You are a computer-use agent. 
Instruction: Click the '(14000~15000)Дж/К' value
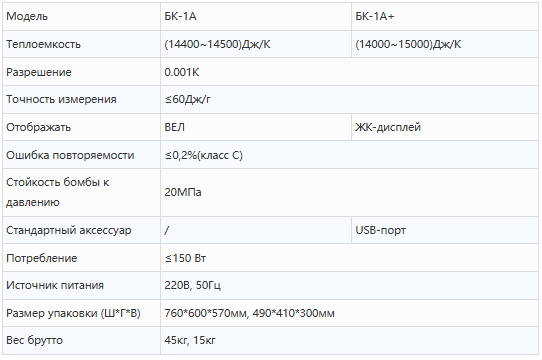pos(408,44)
